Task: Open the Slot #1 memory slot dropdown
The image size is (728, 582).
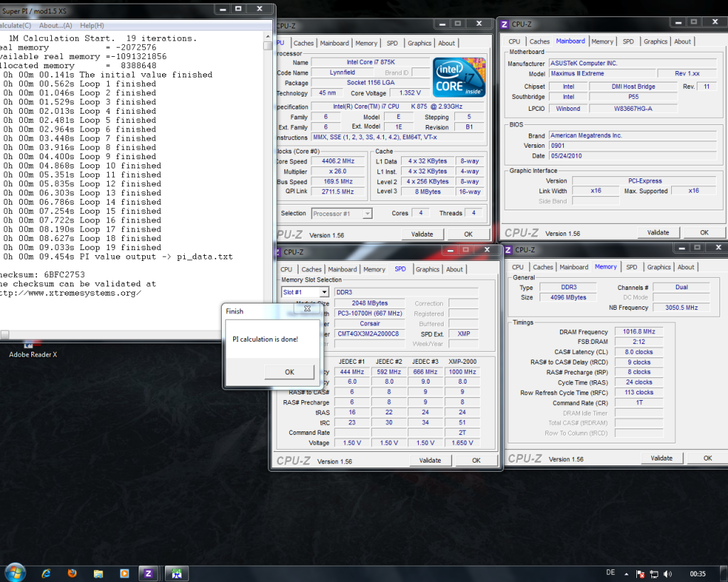Action: click(x=305, y=291)
